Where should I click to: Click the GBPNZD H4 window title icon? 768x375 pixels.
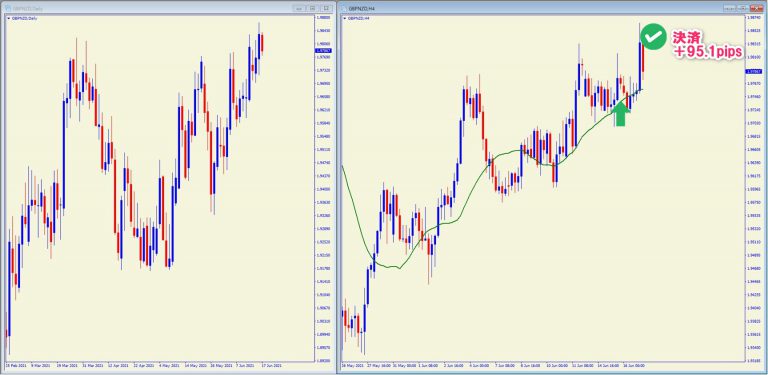coord(344,8)
